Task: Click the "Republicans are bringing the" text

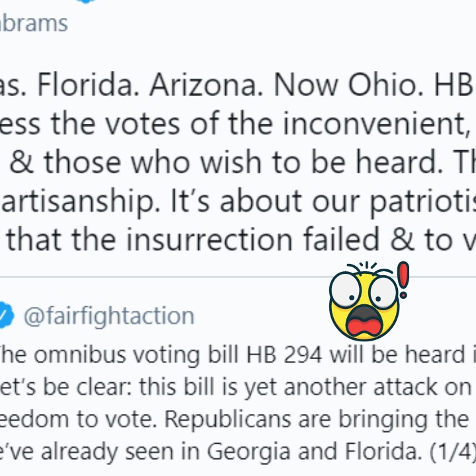Action: point(316,419)
